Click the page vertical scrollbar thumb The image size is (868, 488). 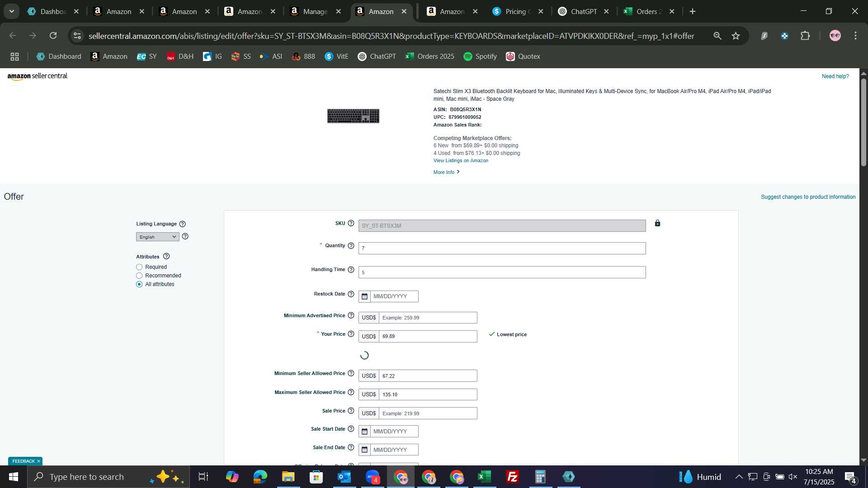click(863, 122)
